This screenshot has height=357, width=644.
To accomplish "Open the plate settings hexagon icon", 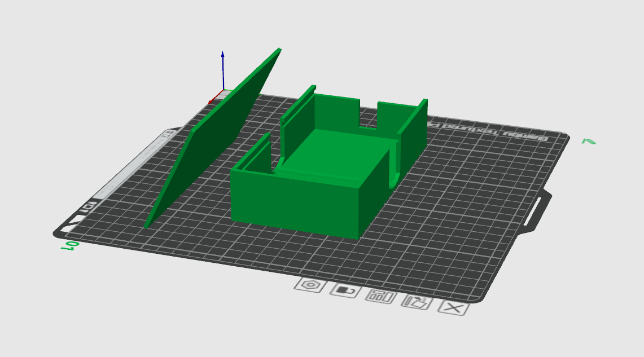I will coord(311,285).
